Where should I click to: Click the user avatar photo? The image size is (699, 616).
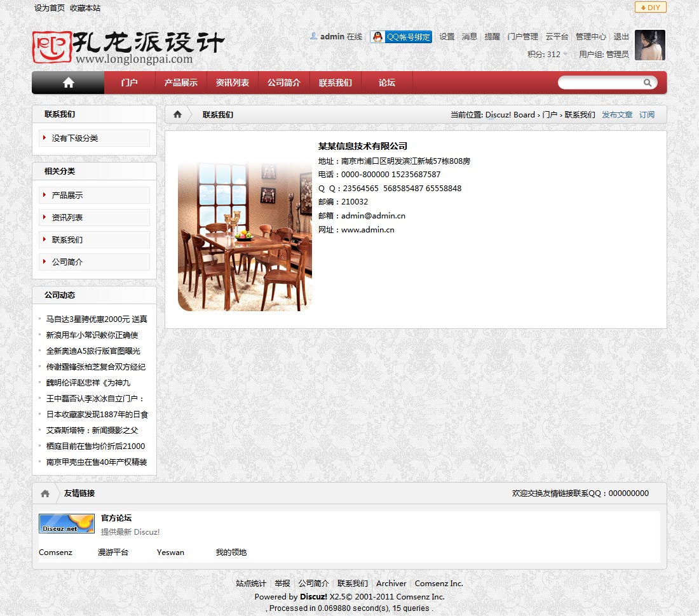[x=650, y=45]
